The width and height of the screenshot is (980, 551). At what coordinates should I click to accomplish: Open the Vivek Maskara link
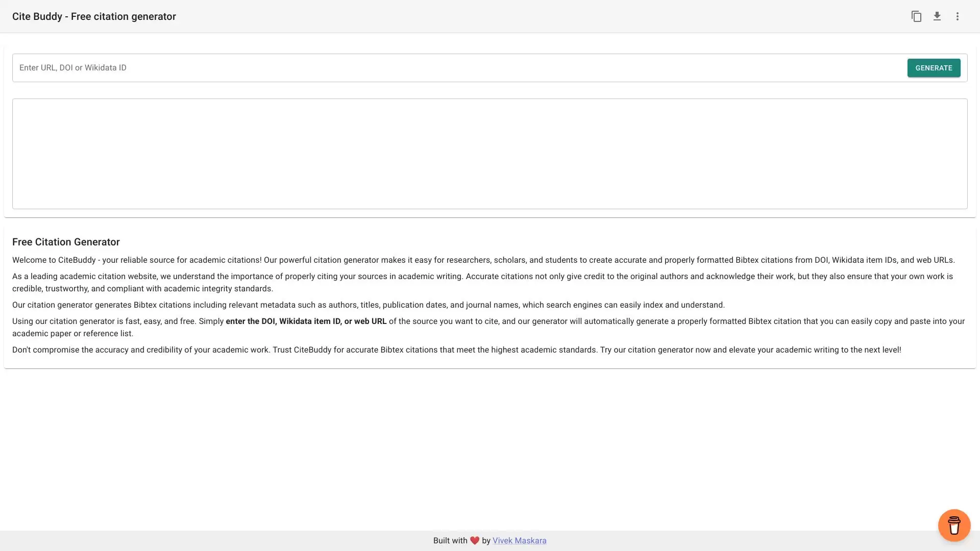point(519,541)
